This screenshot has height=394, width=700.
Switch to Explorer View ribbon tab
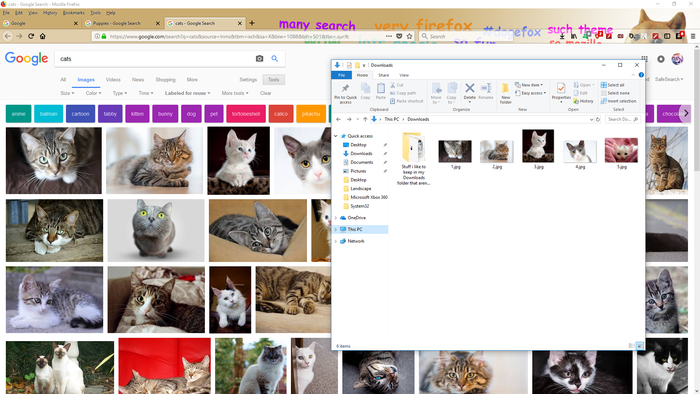[404, 75]
